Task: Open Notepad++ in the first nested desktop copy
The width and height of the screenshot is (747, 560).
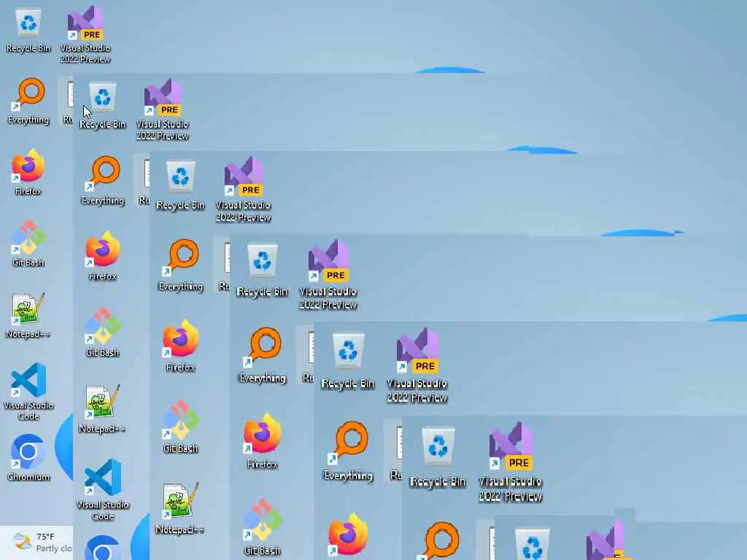Action: tap(102, 408)
